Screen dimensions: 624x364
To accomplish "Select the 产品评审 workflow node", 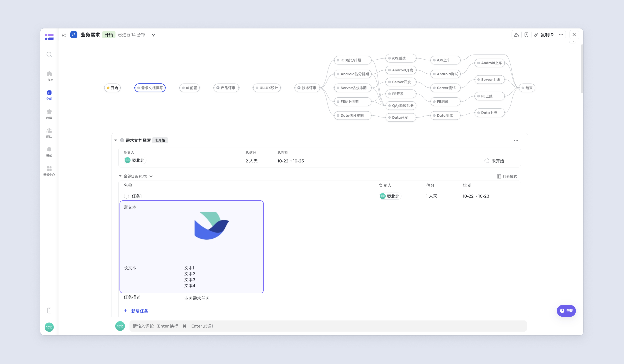I will pyautogui.click(x=226, y=88).
